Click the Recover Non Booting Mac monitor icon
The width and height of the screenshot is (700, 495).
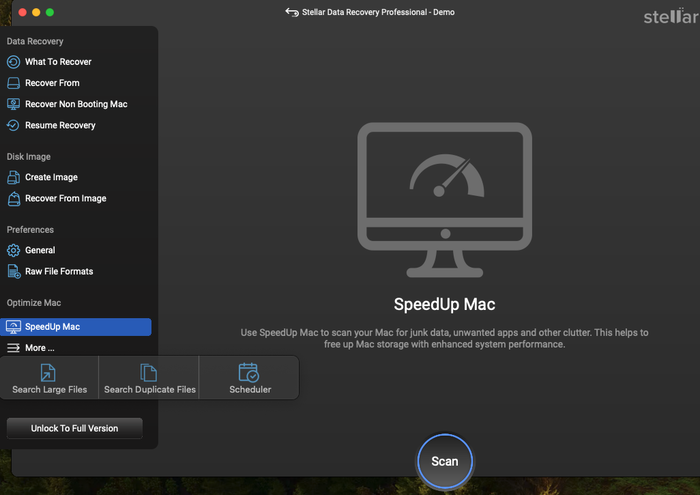[13, 104]
